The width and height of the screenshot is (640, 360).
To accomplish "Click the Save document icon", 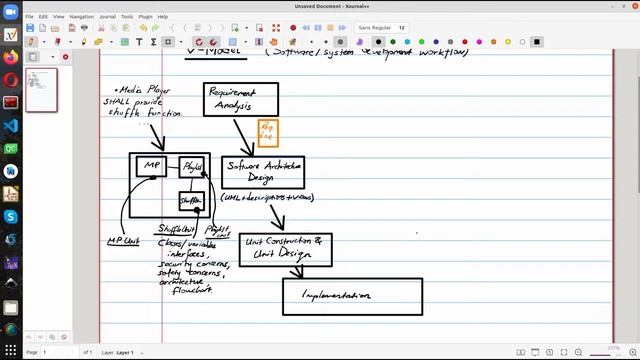I will 30,28.
